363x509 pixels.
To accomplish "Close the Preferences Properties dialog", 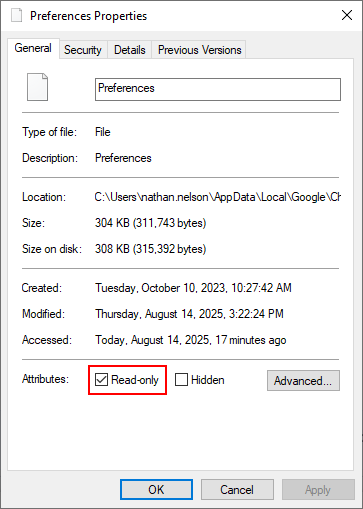I will point(347,15).
